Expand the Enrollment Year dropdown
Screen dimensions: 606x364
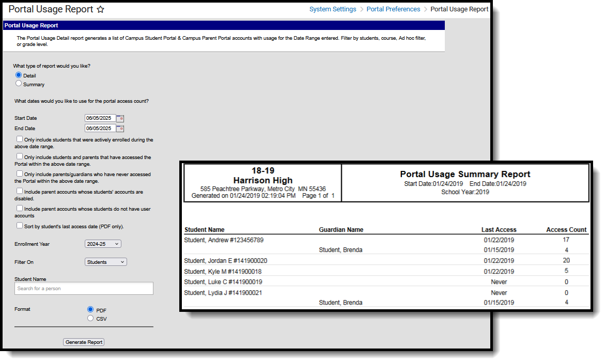103,244
